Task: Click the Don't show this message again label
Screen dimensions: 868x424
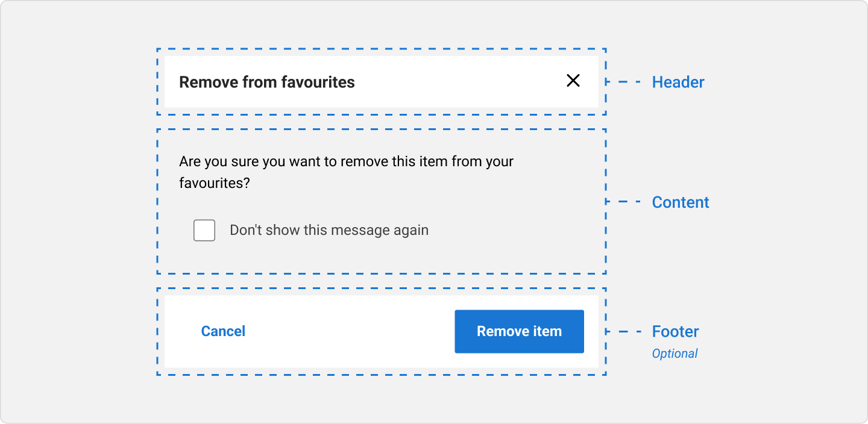Action: (x=329, y=230)
